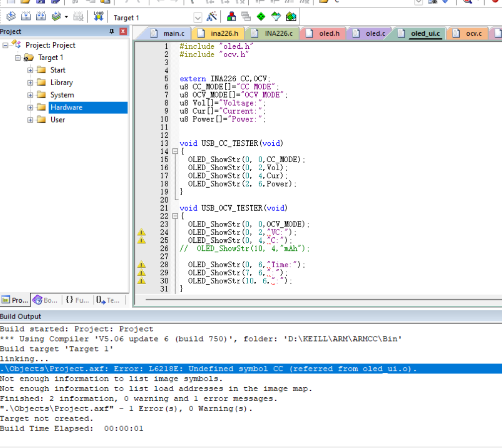Image resolution: width=502 pixels, height=448 pixels.
Task: Select the Target 1 tree item
Action: tap(51, 58)
